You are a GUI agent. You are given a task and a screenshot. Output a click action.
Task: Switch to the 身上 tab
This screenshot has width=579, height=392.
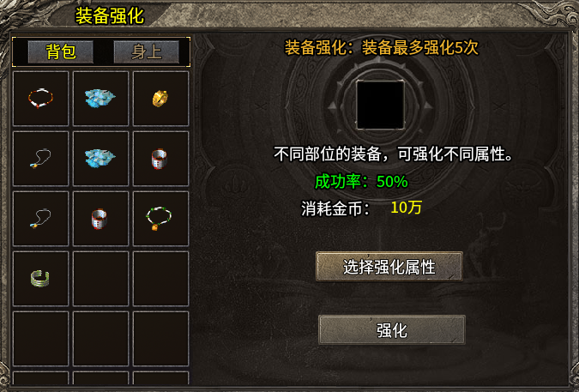point(146,51)
